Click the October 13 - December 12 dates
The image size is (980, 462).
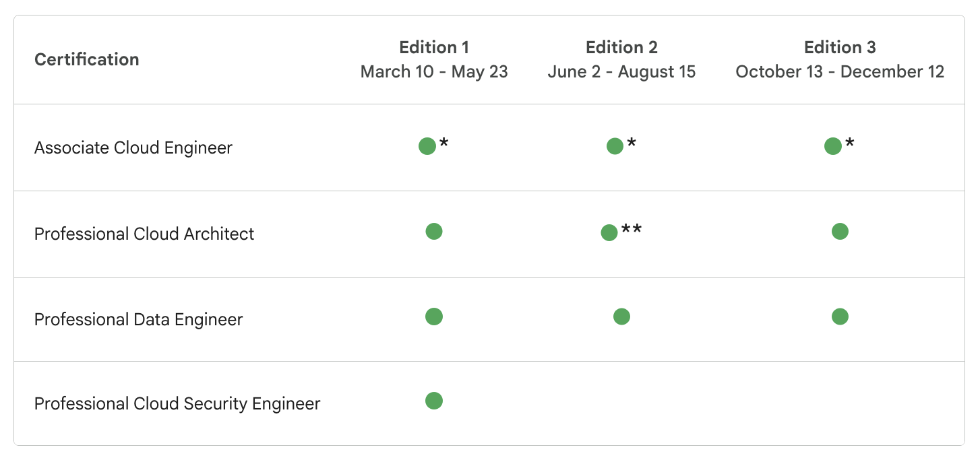click(840, 72)
